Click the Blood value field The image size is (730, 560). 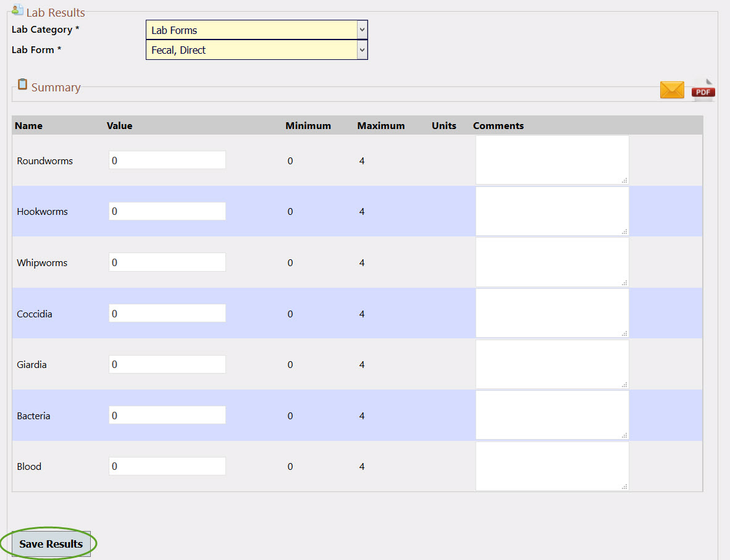(x=167, y=466)
